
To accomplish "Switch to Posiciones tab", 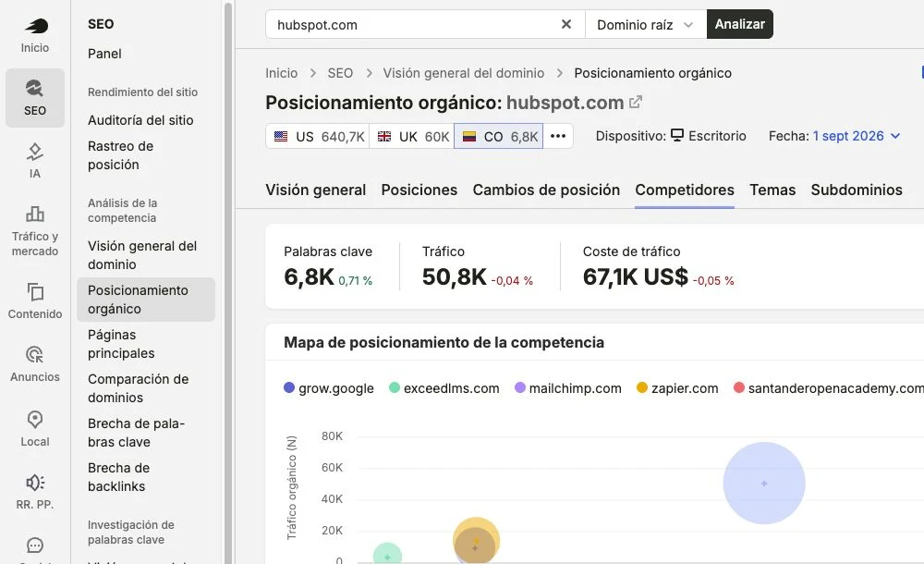I will pos(419,190).
